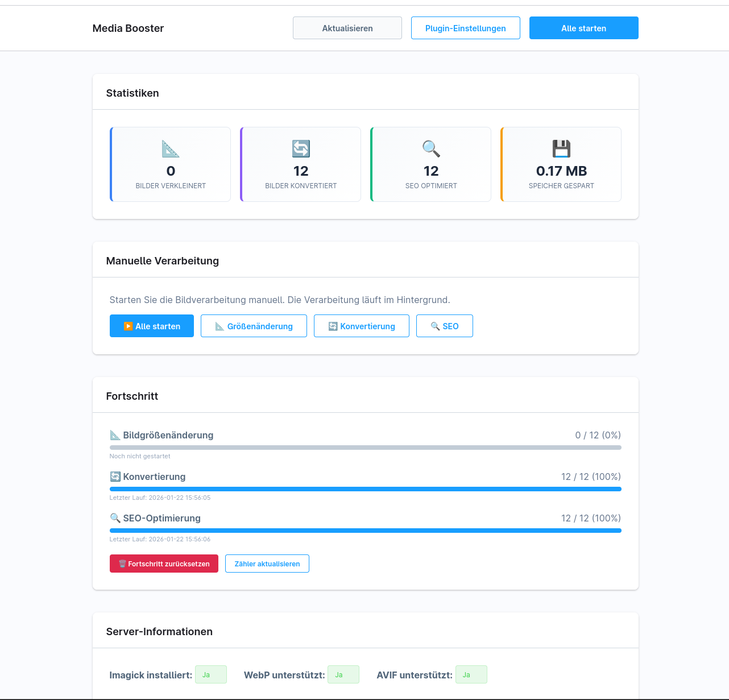Start all processing in Manuelle Verarbeitung
The height and width of the screenshot is (700, 729).
[151, 326]
